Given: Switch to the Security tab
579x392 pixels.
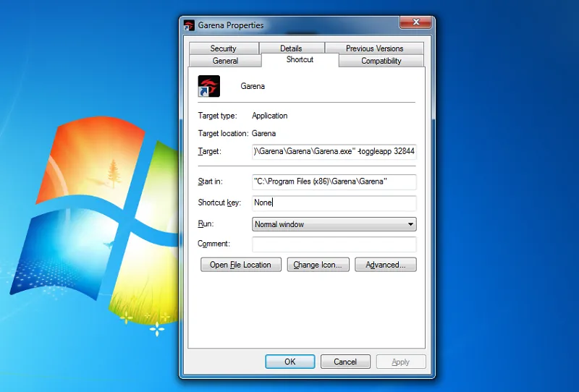Looking at the screenshot, I should [223, 48].
